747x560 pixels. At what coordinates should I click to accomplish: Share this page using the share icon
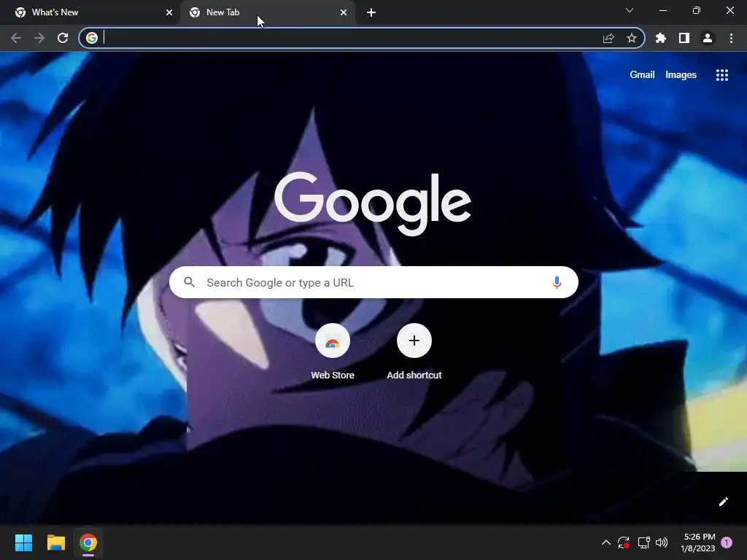click(x=608, y=38)
